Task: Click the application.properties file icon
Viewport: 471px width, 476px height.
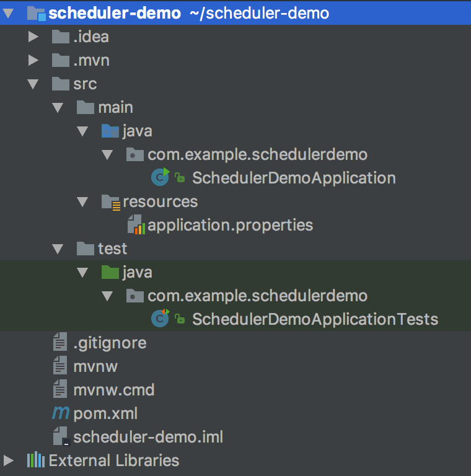Action: [135, 225]
